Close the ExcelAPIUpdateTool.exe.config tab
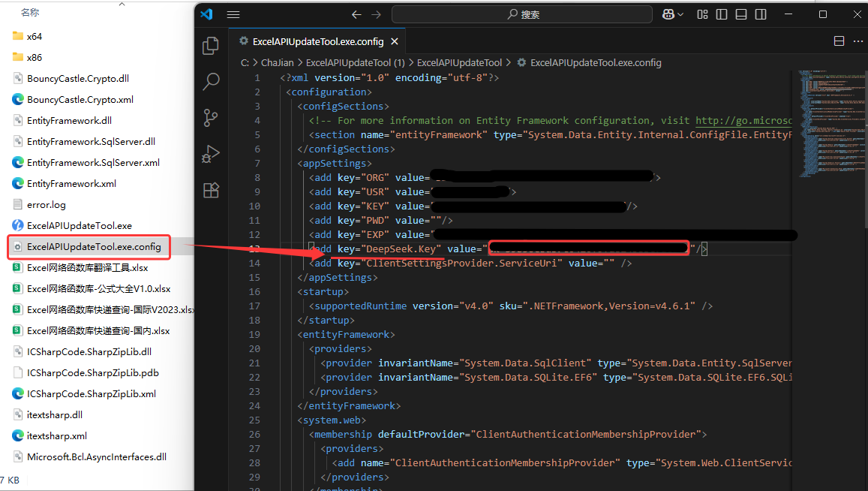This screenshot has width=868, height=491. [x=395, y=41]
